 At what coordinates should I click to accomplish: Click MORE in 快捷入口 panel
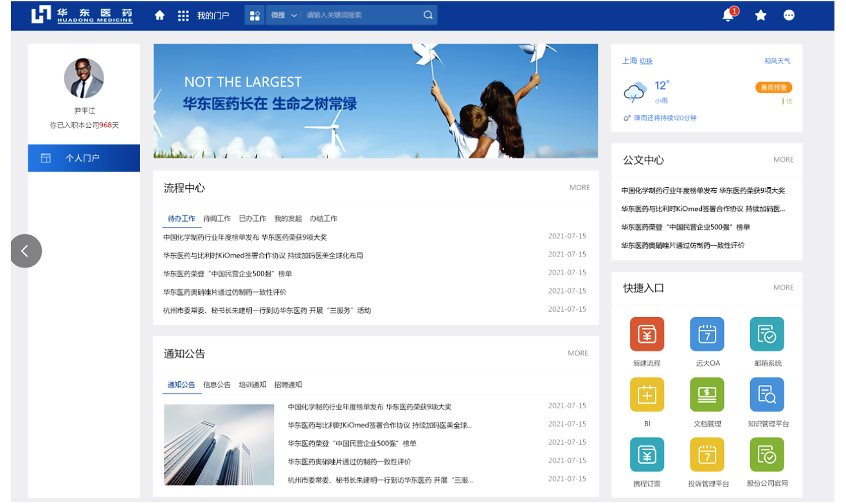(x=783, y=287)
